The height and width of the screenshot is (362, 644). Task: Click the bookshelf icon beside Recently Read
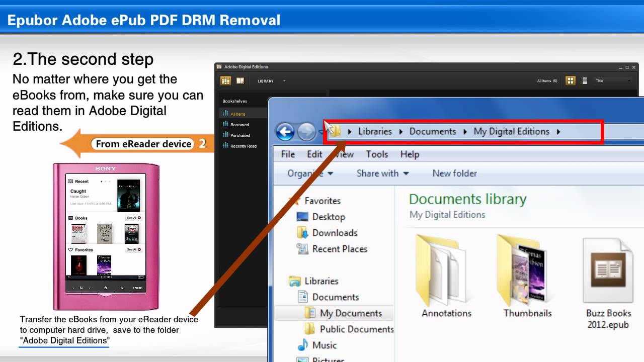(x=225, y=146)
